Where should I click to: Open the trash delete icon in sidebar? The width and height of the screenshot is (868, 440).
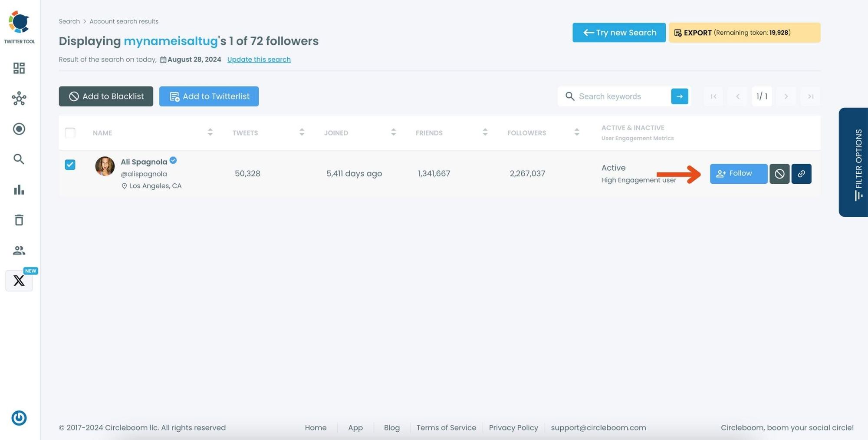[x=19, y=220]
